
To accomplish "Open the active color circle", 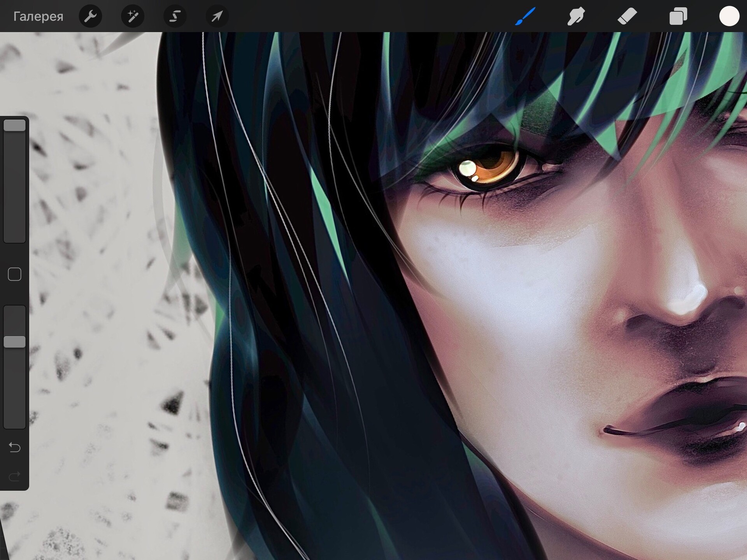I will point(729,16).
